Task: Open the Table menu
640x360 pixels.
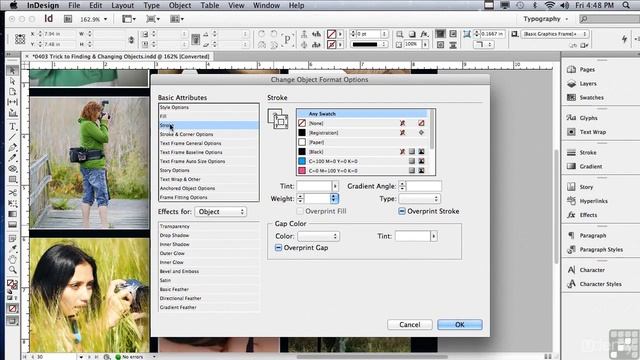Action: tap(210, 5)
